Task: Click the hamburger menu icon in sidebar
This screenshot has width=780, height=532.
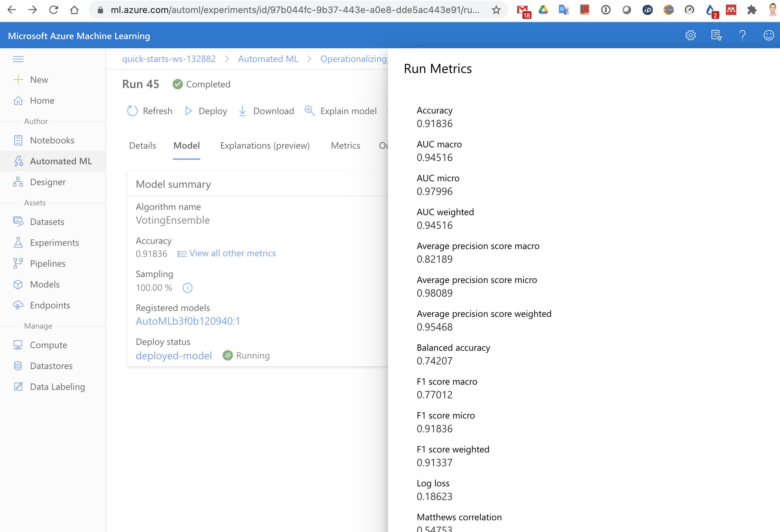Action: (18, 59)
